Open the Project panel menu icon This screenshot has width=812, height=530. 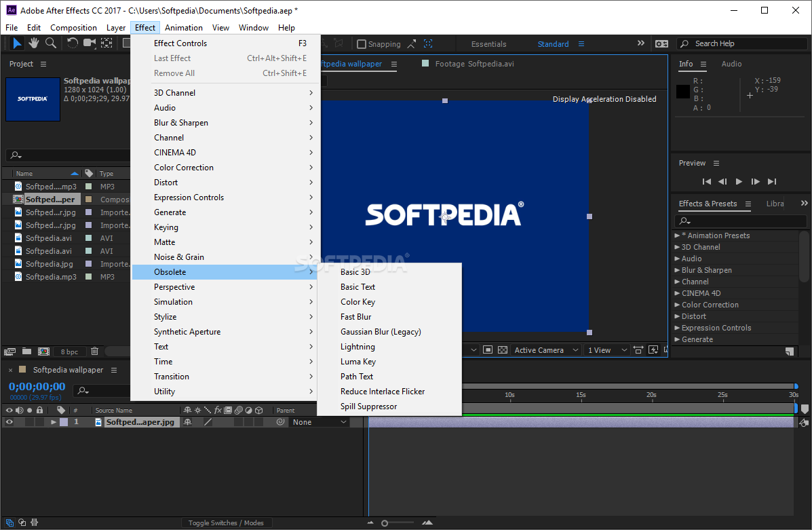pyautogui.click(x=43, y=64)
